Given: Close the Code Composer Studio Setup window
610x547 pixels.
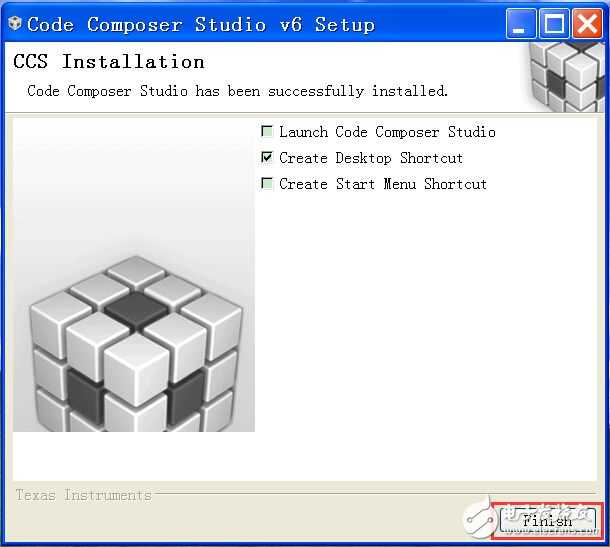Looking at the screenshot, I should [x=587, y=24].
